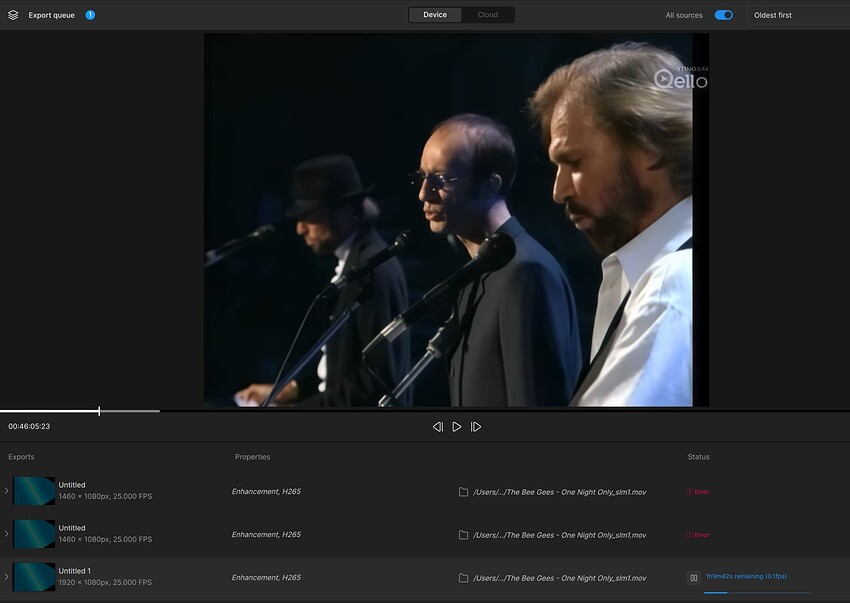Click the playhead on the preview timeline

pyautogui.click(x=99, y=411)
